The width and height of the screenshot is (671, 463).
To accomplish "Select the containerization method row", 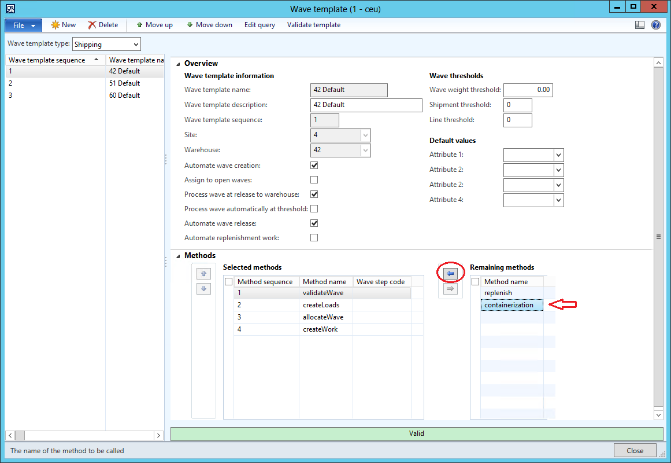I will click(512, 305).
